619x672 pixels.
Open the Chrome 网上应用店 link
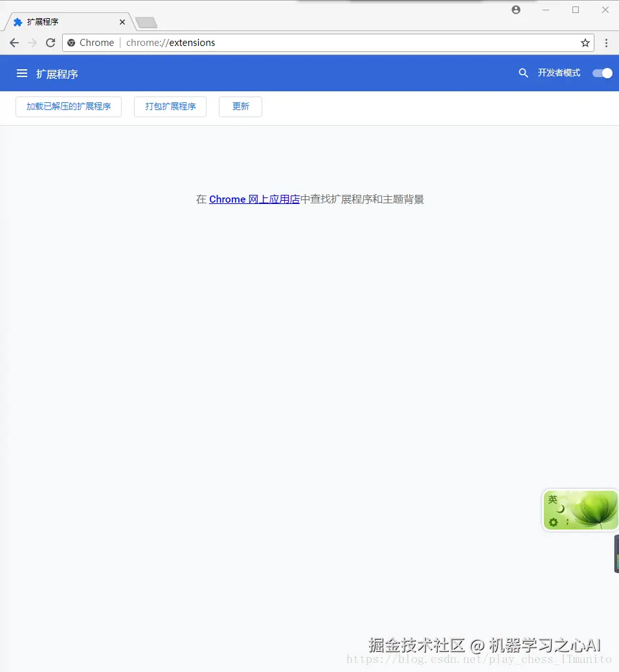coord(255,199)
